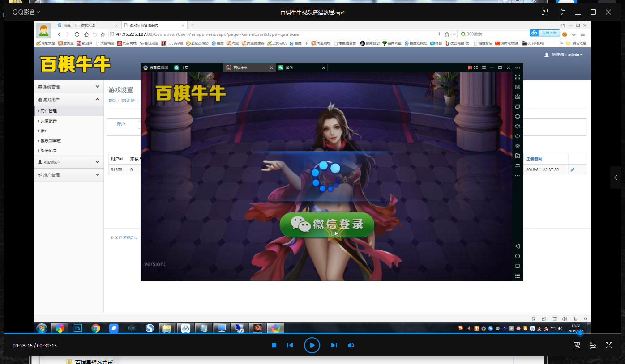Take an emulator screenshot via sidebar icon

[x=518, y=97]
